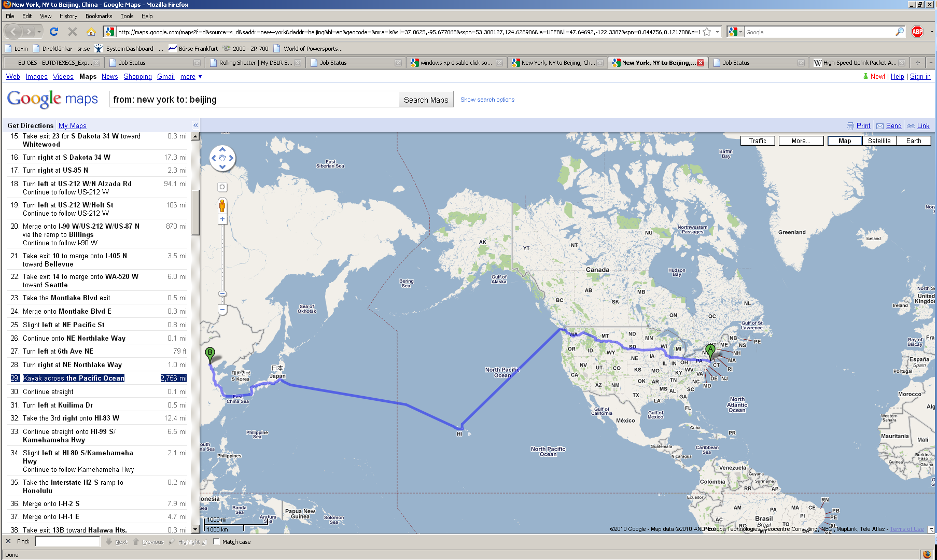Viewport: 937px width, 560px height.
Task: Click the search magnifier icon in Firefox search box
Action: click(900, 32)
